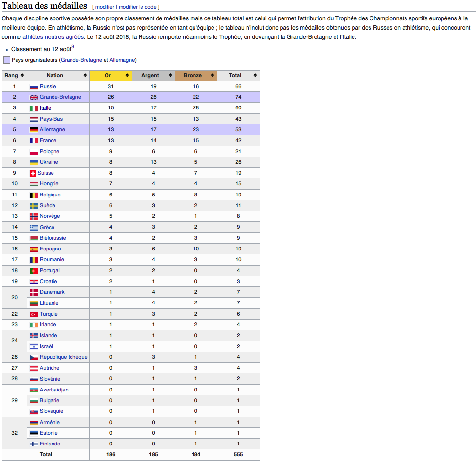
Task: Open the Pays-Bas nation link
Action: pyautogui.click(x=52, y=119)
